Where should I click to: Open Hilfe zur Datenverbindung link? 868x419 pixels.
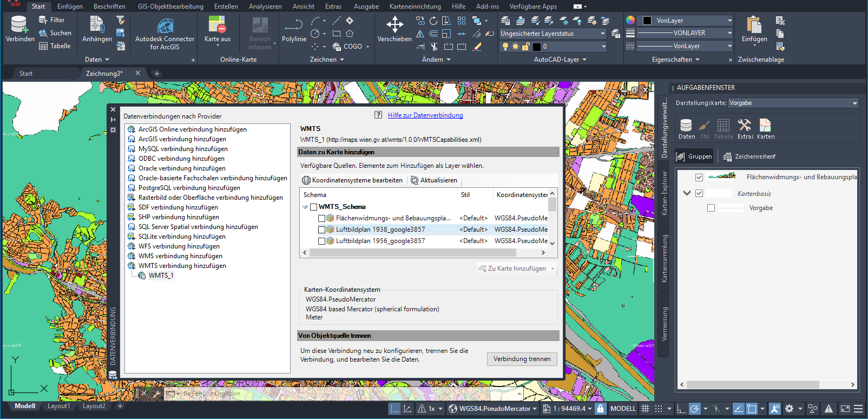coord(425,115)
